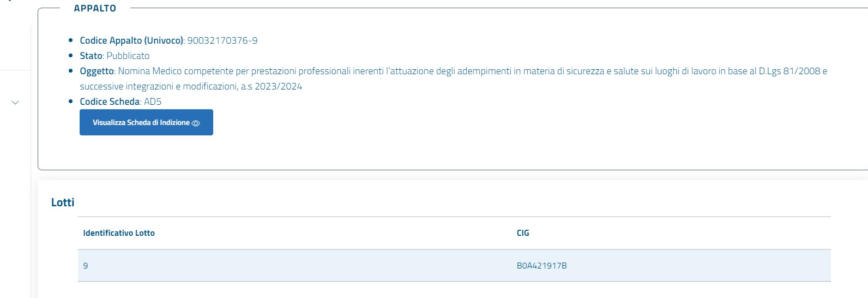
Task: Select lot identifier 9 in the table
Action: pyautogui.click(x=86, y=266)
